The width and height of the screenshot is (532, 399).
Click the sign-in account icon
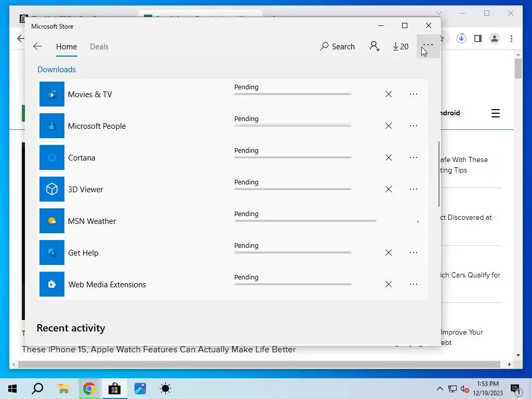(x=375, y=46)
